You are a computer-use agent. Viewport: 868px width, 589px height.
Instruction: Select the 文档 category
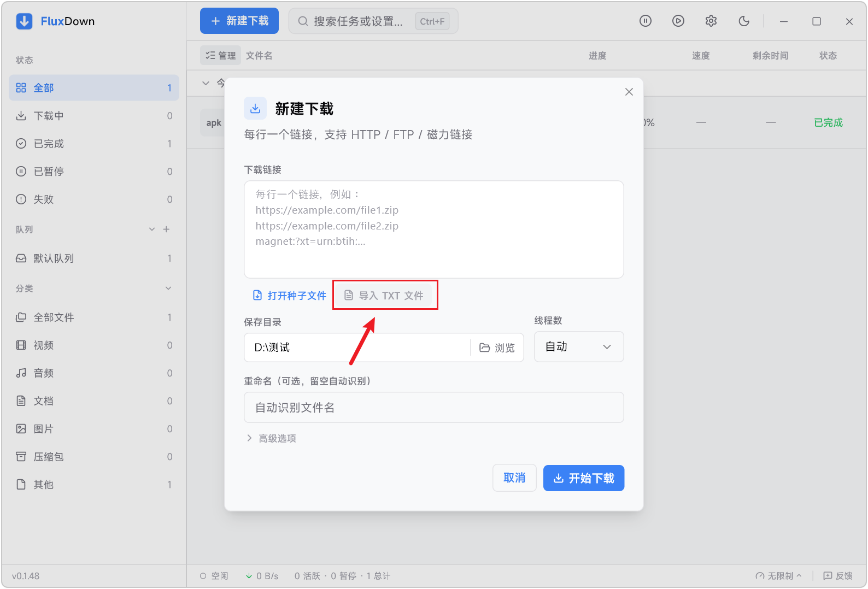[x=94, y=401]
